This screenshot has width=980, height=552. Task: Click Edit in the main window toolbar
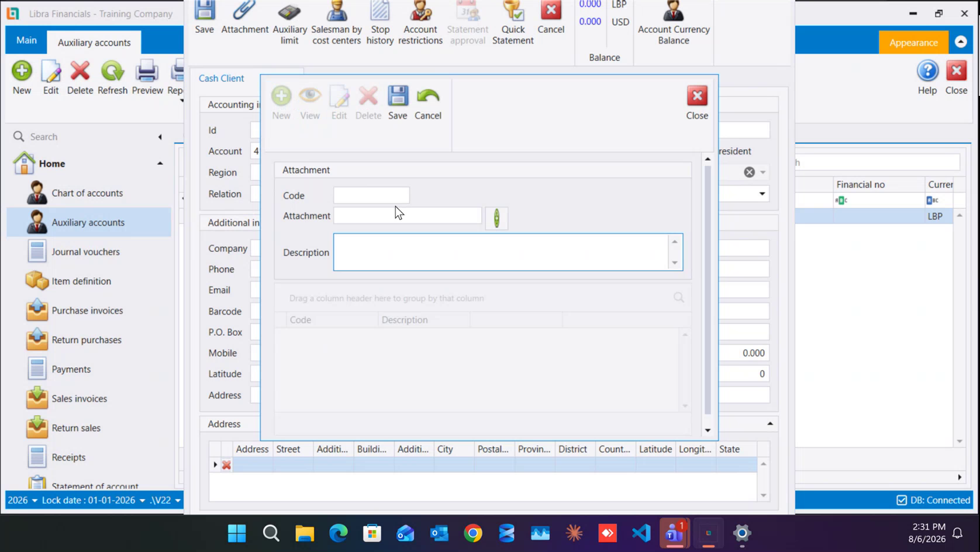(51, 78)
